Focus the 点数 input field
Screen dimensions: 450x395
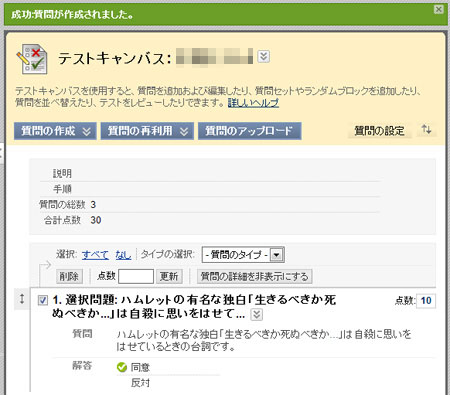point(136,276)
